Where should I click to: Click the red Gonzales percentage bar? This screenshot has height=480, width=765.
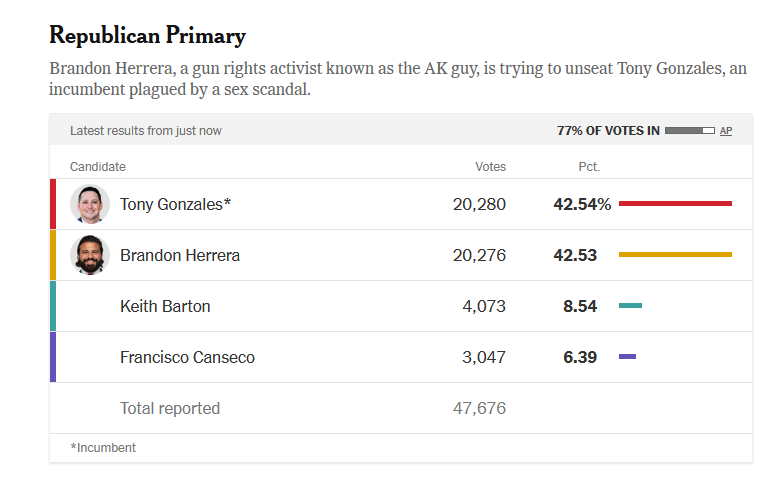tap(675, 203)
